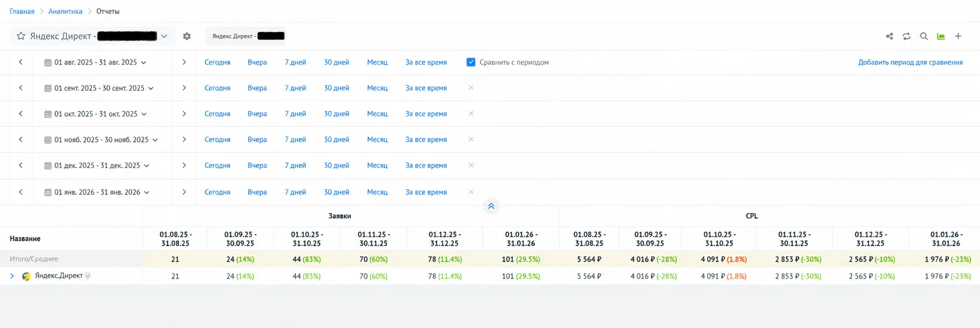Go to next period for August 2025 row
The width and height of the screenshot is (980, 328).
[x=184, y=62]
